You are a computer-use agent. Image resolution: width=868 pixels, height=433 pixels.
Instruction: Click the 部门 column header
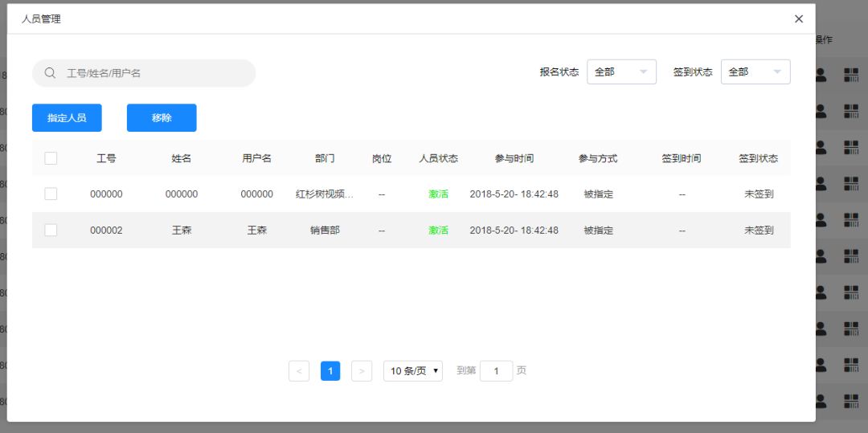click(325, 158)
